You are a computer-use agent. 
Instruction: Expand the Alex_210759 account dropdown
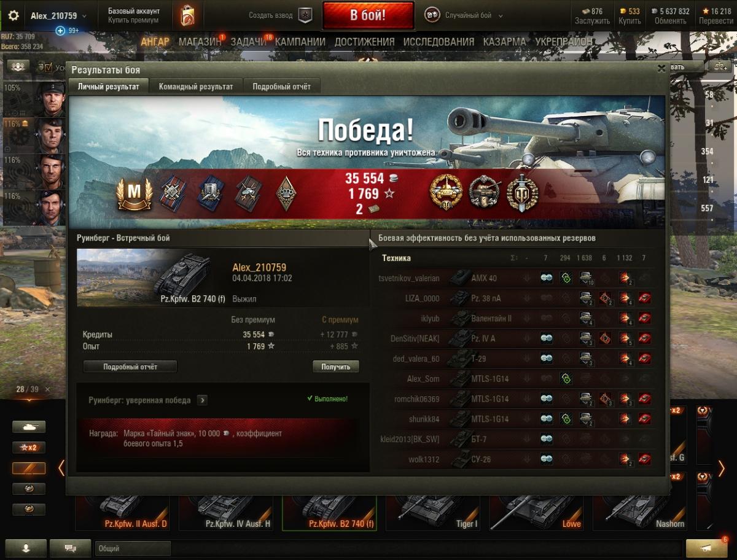[x=59, y=16]
